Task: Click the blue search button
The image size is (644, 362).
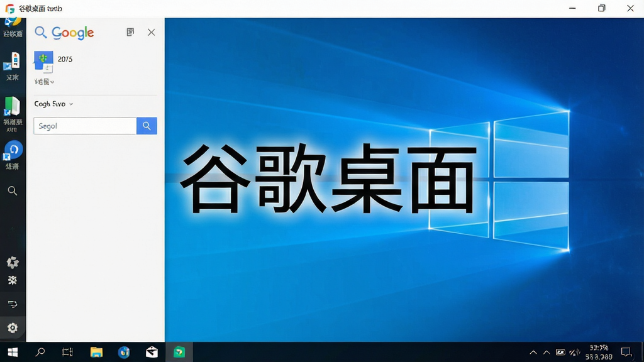Action: tap(147, 126)
